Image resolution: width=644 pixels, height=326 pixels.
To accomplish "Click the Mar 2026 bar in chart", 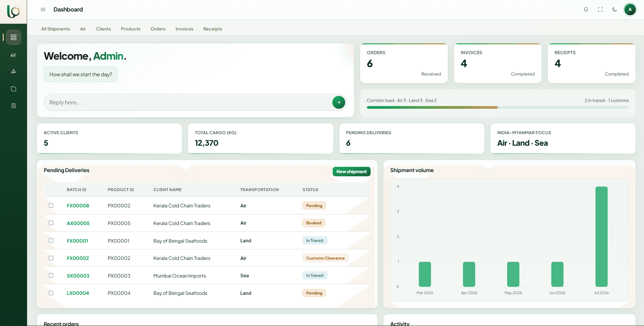I will (425, 274).
